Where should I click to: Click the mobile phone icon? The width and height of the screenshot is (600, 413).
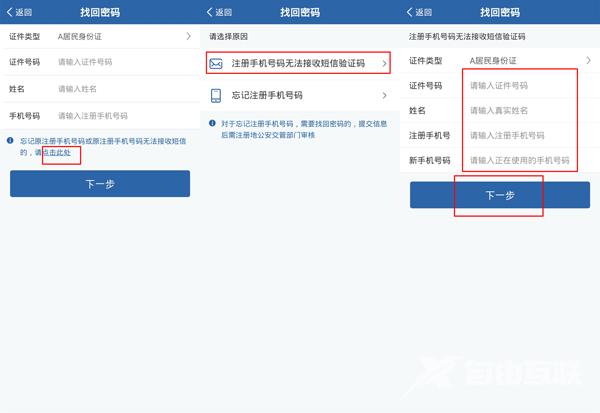216,95
